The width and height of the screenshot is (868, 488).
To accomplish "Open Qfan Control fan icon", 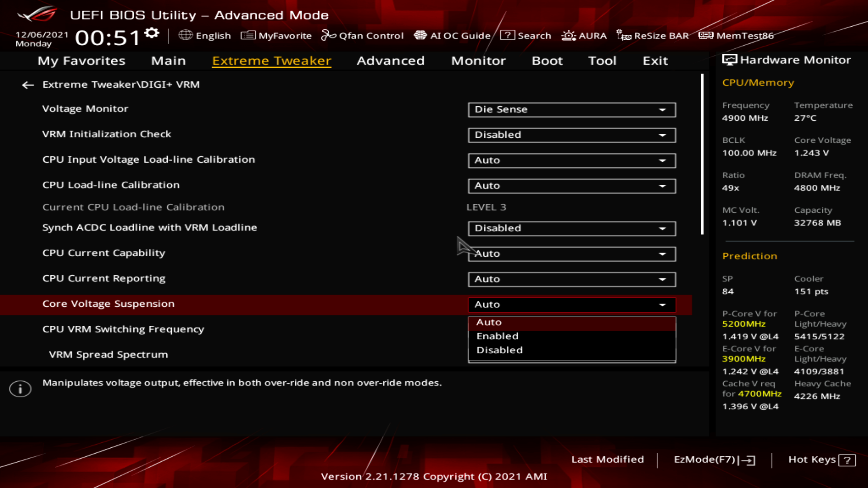I will coord(328,35).
